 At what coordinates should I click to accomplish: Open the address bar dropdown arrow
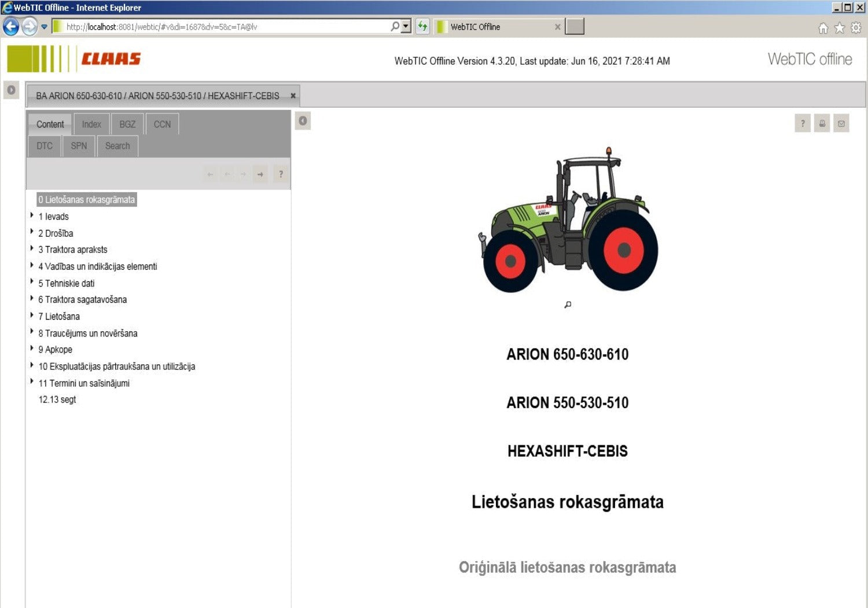406,27
